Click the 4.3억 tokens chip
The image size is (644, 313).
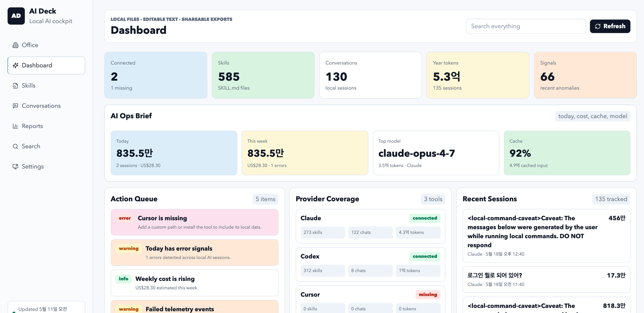[418, 232]
